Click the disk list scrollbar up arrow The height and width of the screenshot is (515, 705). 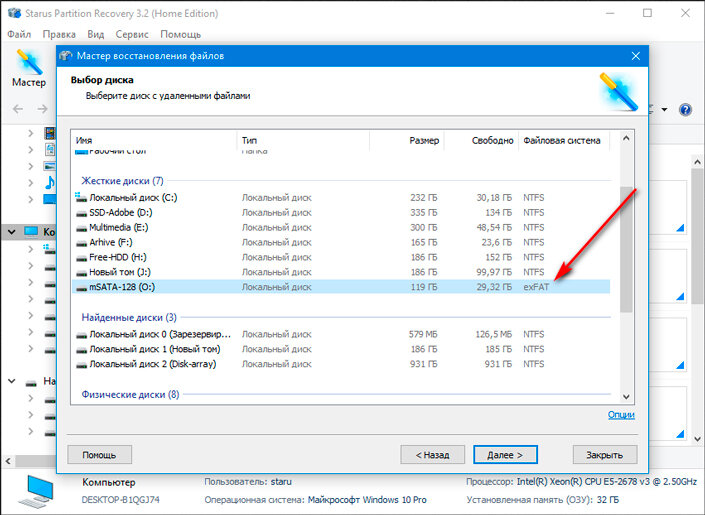626,139
